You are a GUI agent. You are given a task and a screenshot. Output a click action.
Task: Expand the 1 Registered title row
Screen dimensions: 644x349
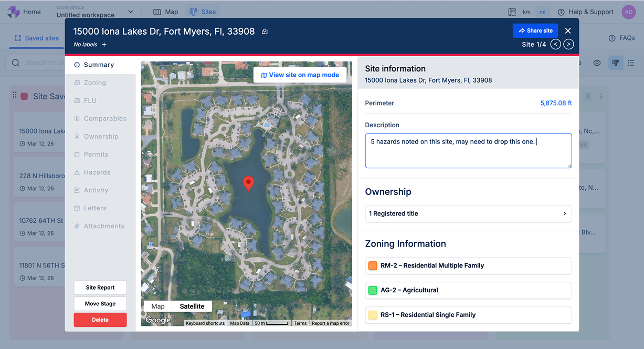(468, 213)
